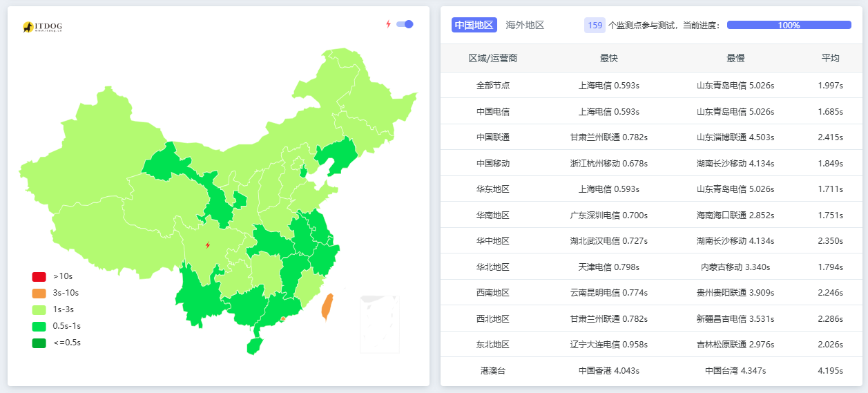Toggle the blue switch above the map
The width and height of the screenshot is (868, 393).
(x=405, y=24)
